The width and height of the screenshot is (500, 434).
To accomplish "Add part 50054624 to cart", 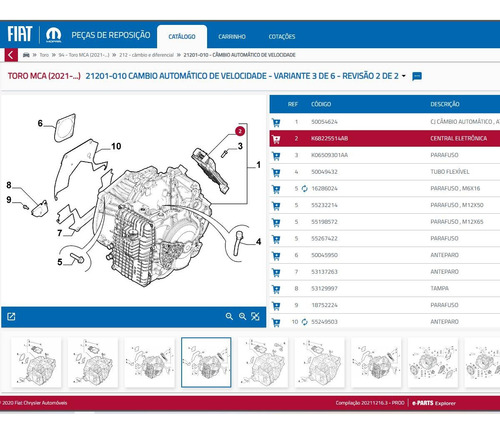I will pos(276,122).
